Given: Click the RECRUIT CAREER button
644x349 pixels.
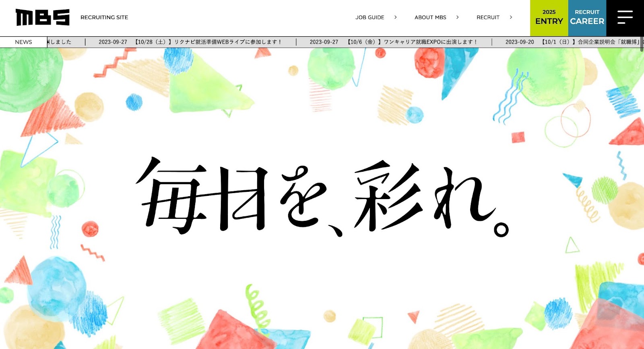Looking at the screenshot, I should pyautogui.click(x=587, y=18).
